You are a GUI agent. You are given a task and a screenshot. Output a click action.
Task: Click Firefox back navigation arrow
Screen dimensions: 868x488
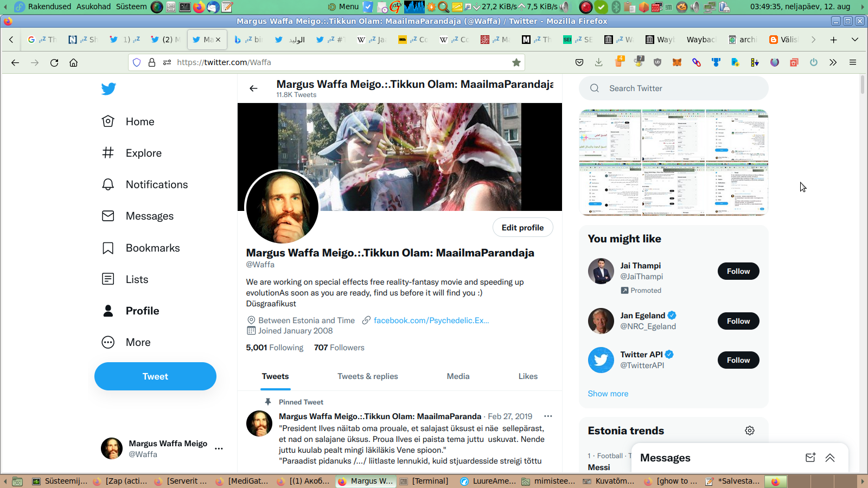(x=15, y=62)
